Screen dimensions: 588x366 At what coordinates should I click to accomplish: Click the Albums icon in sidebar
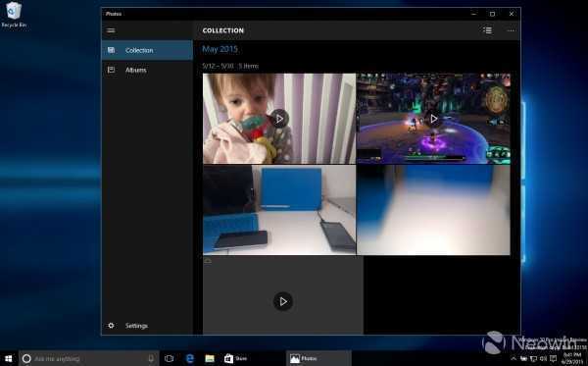[112, 70]
